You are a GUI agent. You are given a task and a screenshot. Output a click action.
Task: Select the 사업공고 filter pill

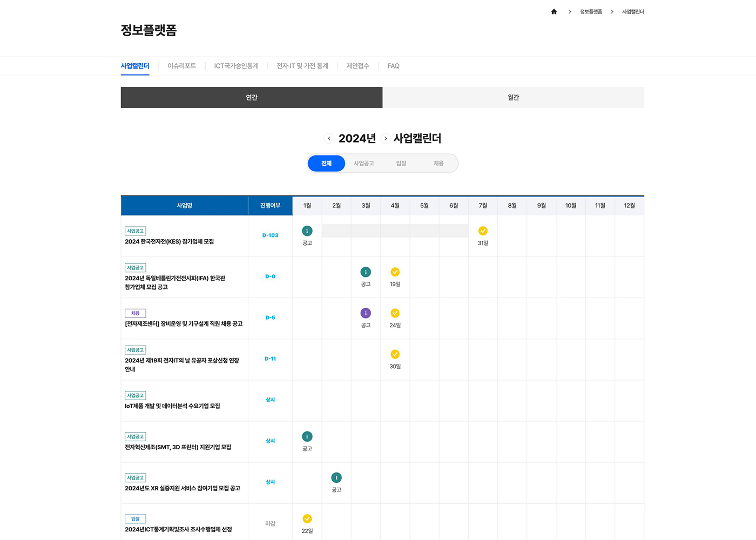363,163
